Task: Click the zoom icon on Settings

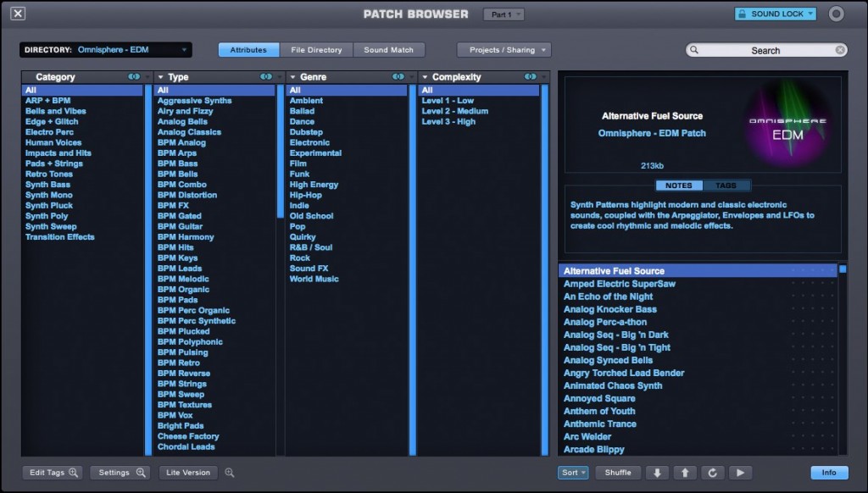Action: (x=141, y=473)
